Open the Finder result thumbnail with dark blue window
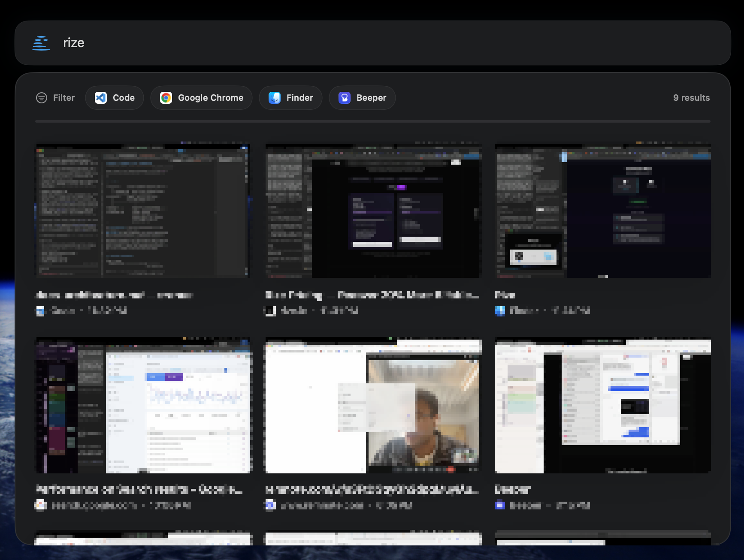The height and width of the screenshot is (560, 744). coord(602,211)
